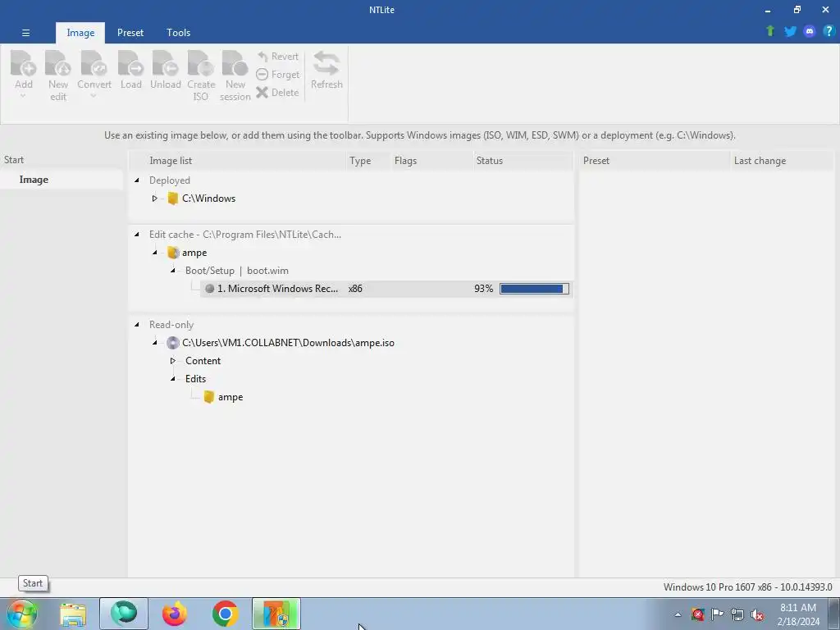The height and width of the screenshot is (630, 840).
Task: Click the Last change column header
Action: click(782, 161)
